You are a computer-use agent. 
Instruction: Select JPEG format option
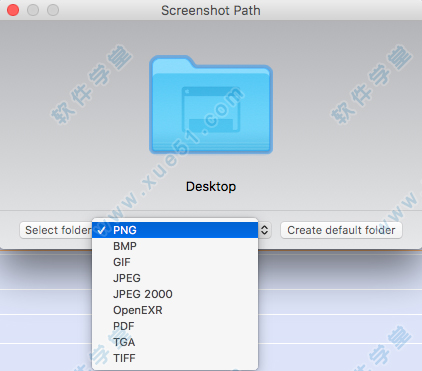[175, 278]
